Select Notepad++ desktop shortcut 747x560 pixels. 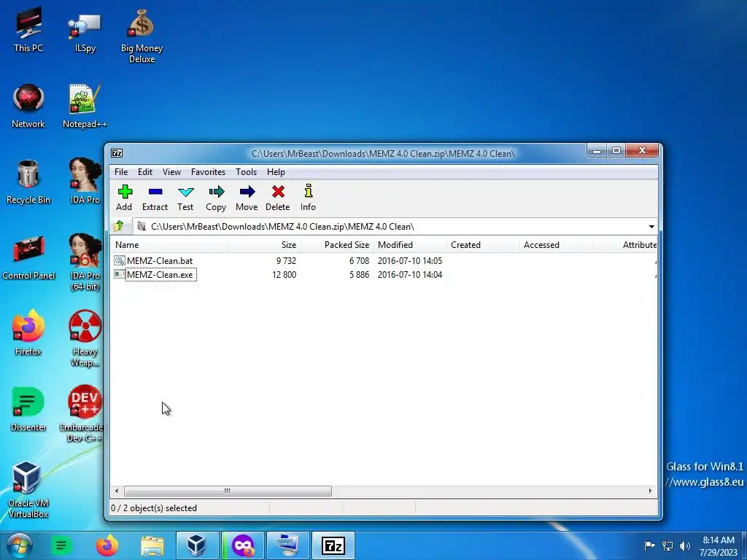point(85,106)
